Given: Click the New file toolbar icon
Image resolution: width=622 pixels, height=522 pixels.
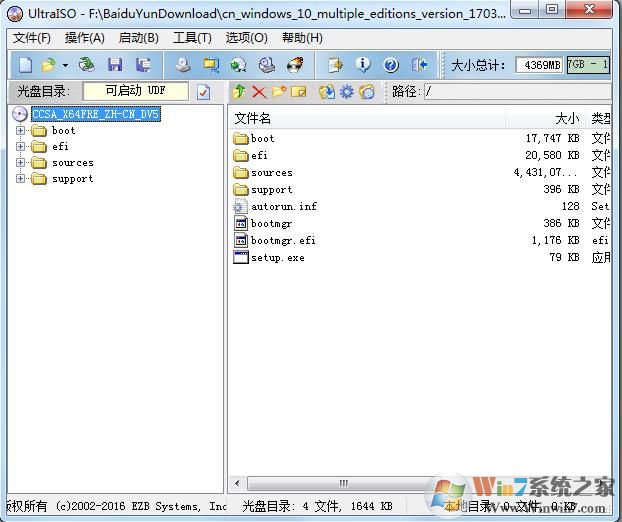Looking at the screenshot, I should (25, 65).
